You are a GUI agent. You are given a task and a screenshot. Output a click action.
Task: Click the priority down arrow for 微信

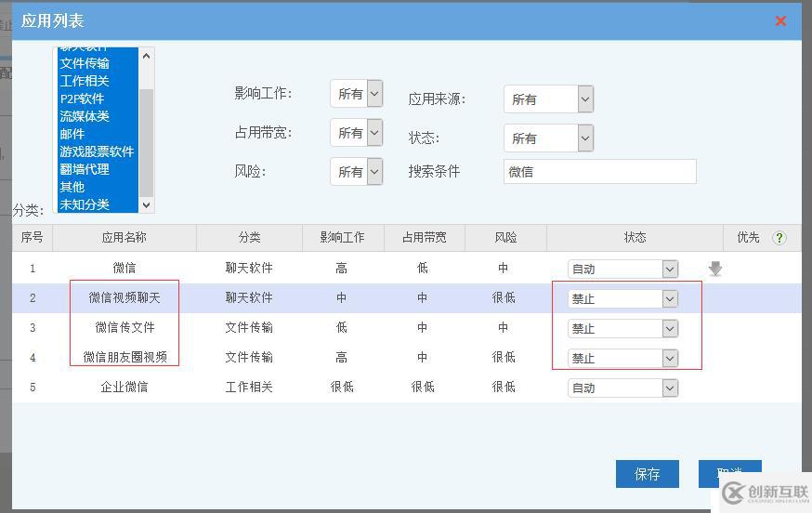715,269
